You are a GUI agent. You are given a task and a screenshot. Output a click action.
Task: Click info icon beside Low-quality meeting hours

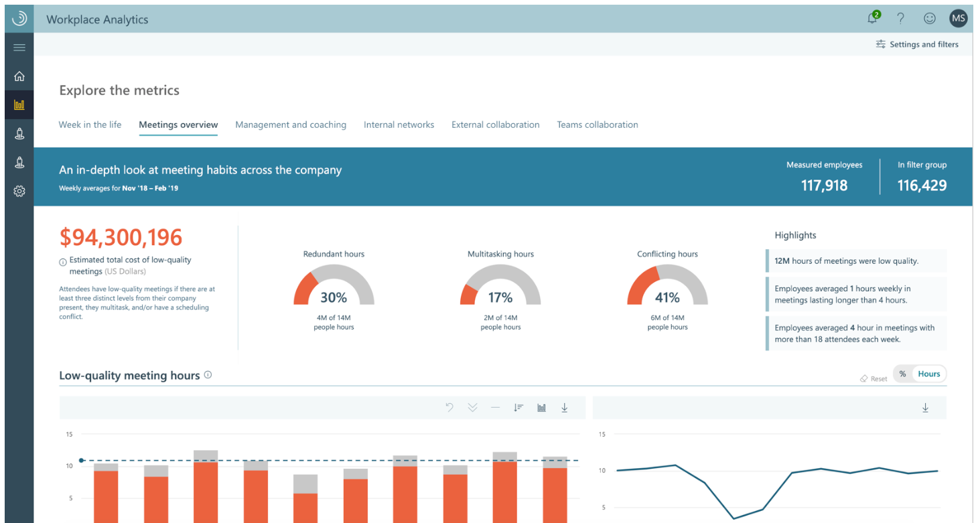tap(208, 375)
